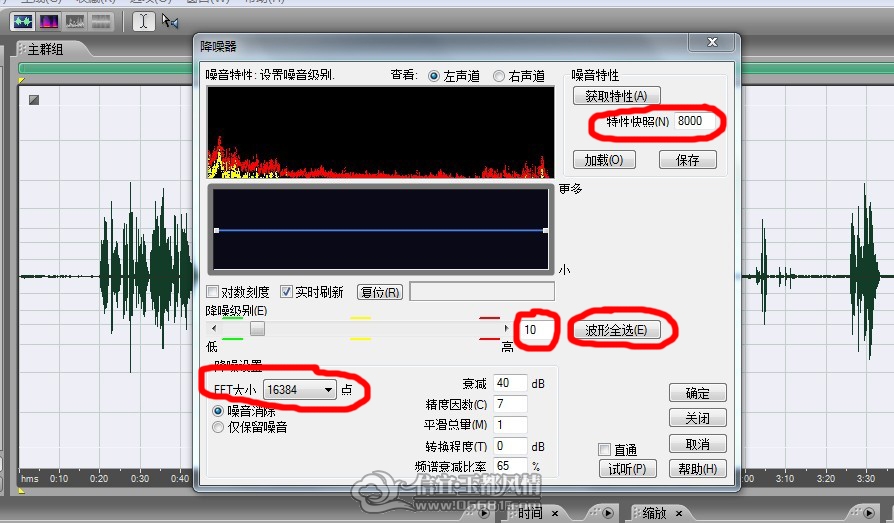The image size is (894, 523).
Task: Click 复位(R) reset button
Action: pos(380,293)
